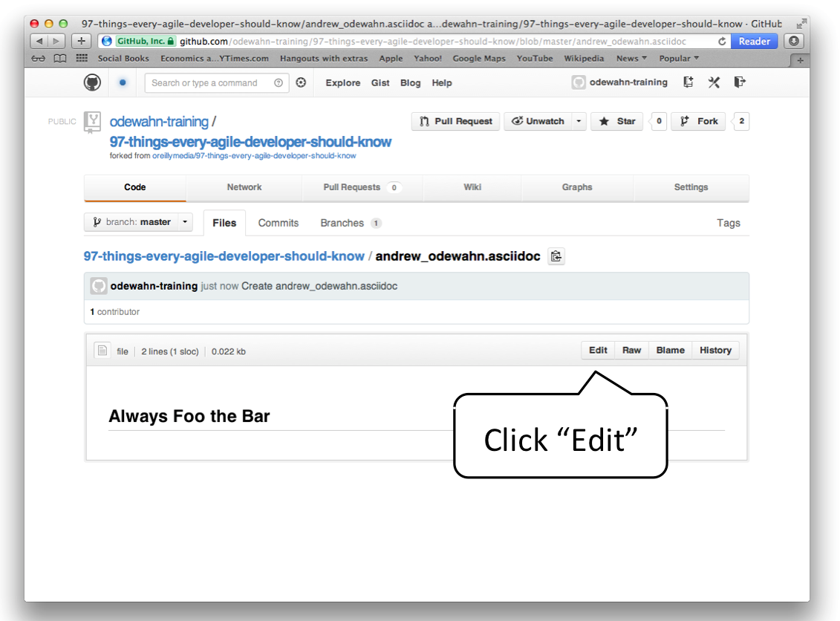Select the Commits subtab
Viewport: 840px width, 621px height.
click(278, 223)
